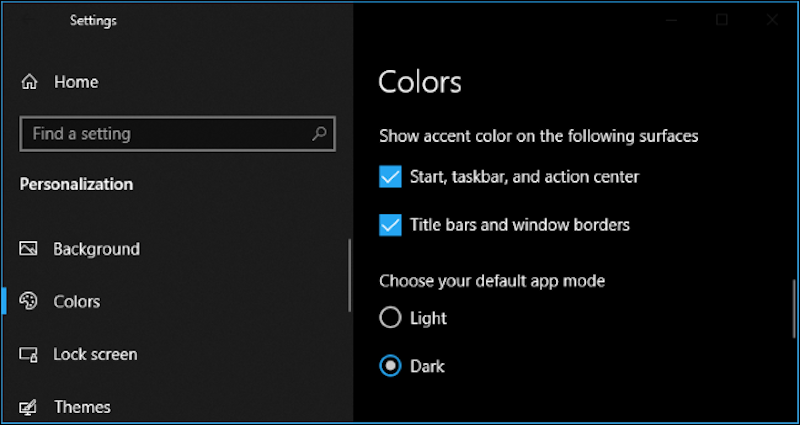Close the Settings window
The image size is (800, 425).
[x=772, y=20]
